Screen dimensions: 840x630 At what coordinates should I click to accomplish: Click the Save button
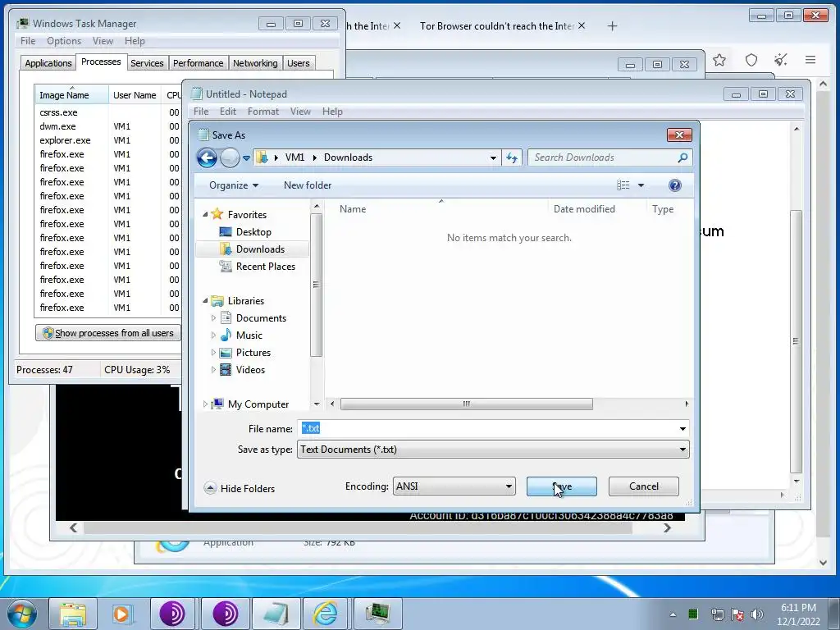click(x=561, y=486)
